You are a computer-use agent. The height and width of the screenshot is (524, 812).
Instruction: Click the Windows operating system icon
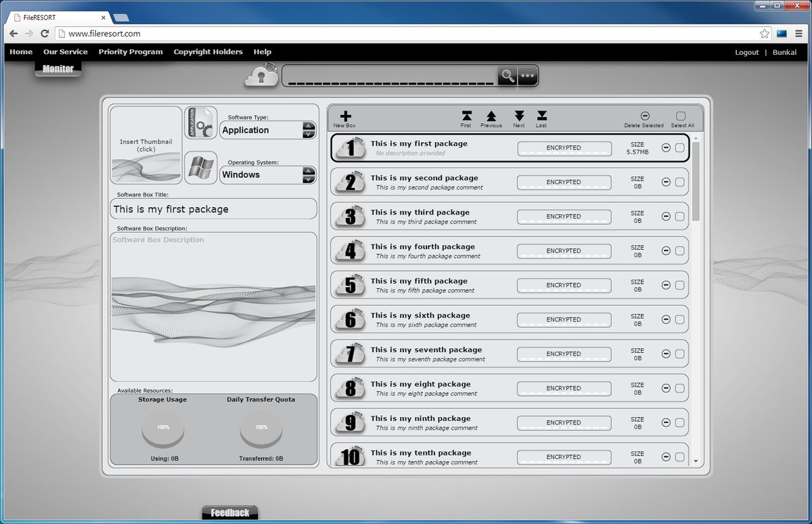pos(201,168)
